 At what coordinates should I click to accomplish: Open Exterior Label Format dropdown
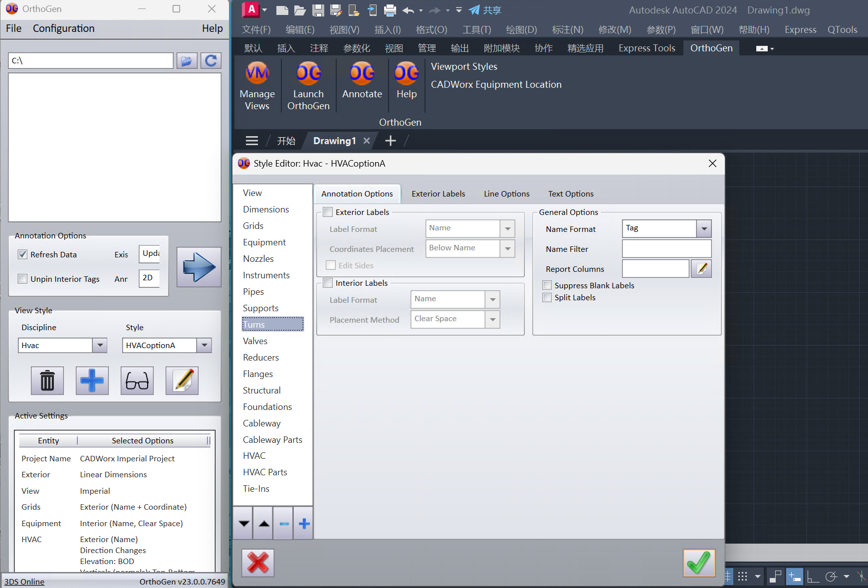click(507, 228)
